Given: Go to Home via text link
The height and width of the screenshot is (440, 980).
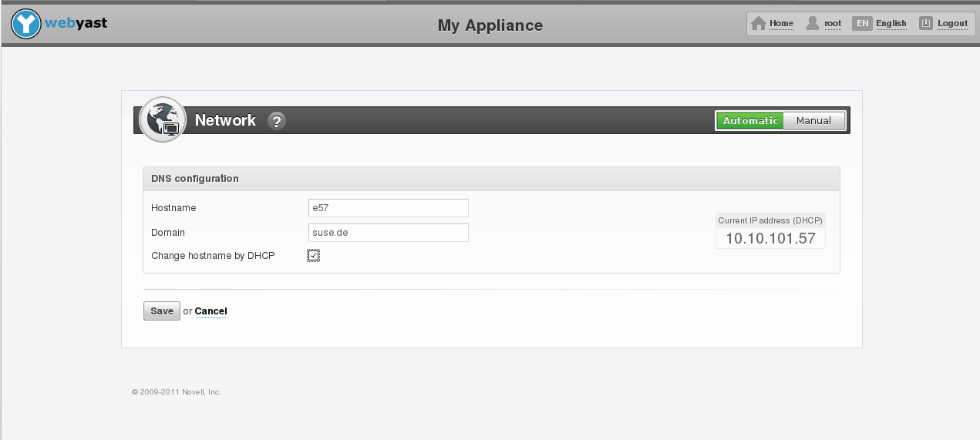Looking at the screenshot, I should tap(781, 23).
